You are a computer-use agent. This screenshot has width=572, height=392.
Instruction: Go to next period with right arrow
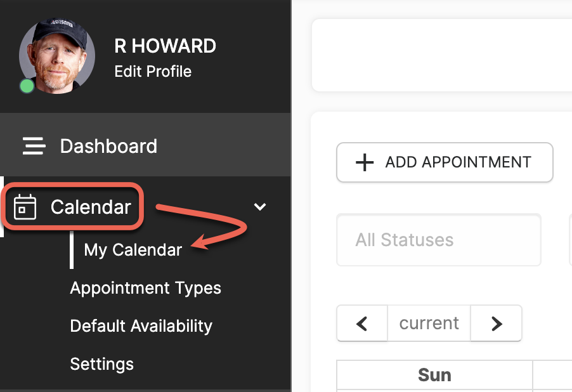point(496,323)
